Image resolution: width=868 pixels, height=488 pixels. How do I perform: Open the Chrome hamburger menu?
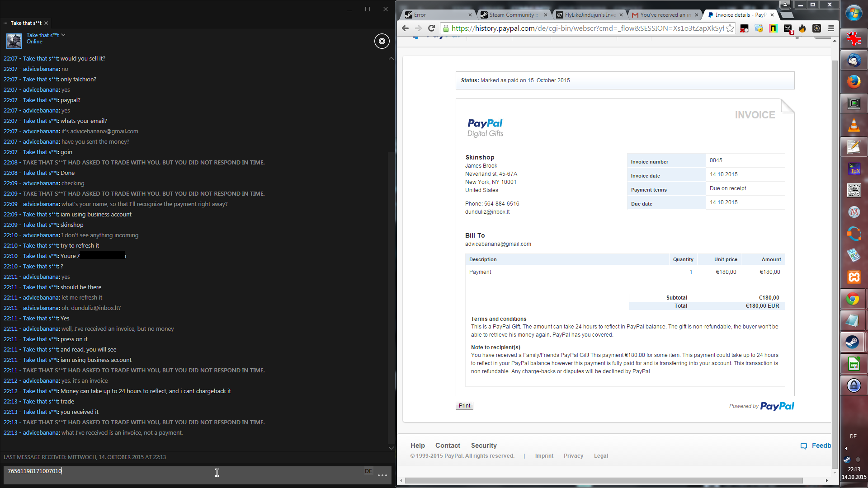pos(831,28)
